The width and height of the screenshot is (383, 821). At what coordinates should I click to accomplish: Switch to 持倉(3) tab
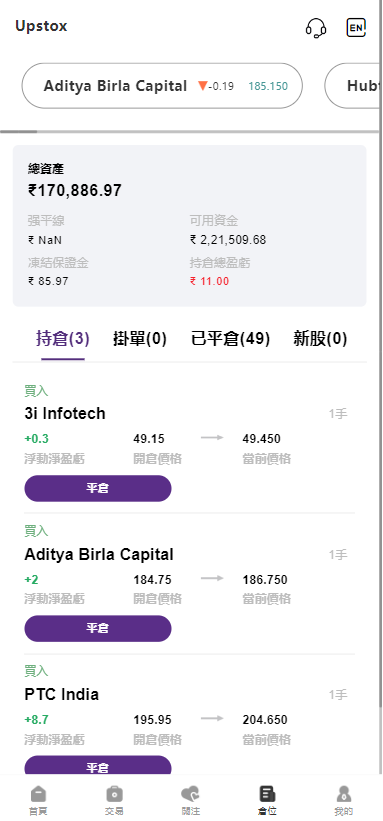coord(63,339)
